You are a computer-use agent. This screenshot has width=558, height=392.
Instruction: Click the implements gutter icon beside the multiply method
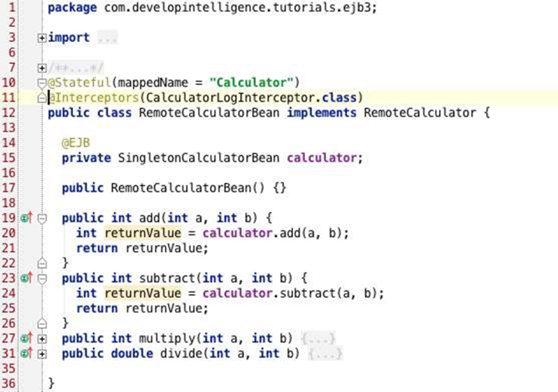[26, 338]
